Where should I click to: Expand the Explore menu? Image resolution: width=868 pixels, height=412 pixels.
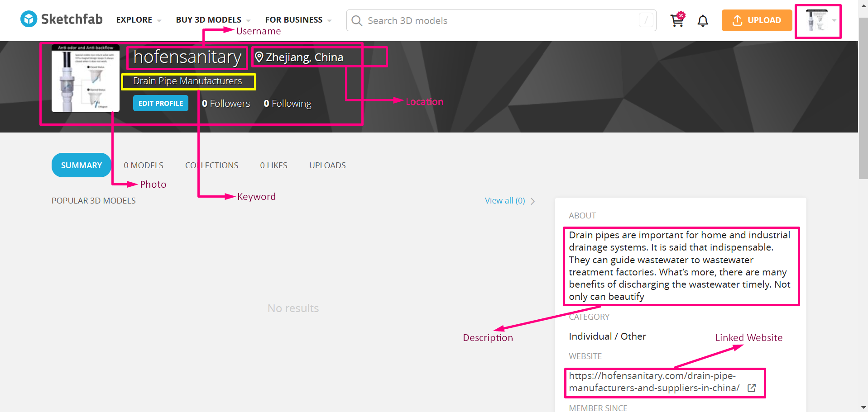click(x=139, y=20)
